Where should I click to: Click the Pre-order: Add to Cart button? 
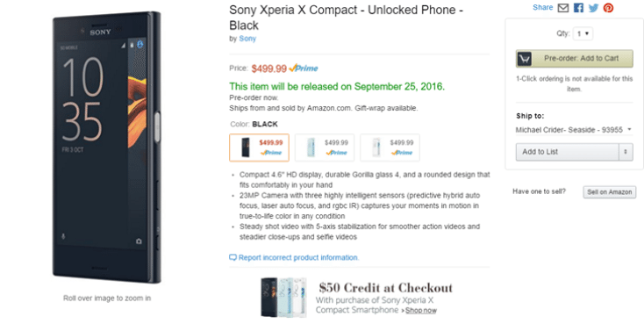[x=574, y=59]
